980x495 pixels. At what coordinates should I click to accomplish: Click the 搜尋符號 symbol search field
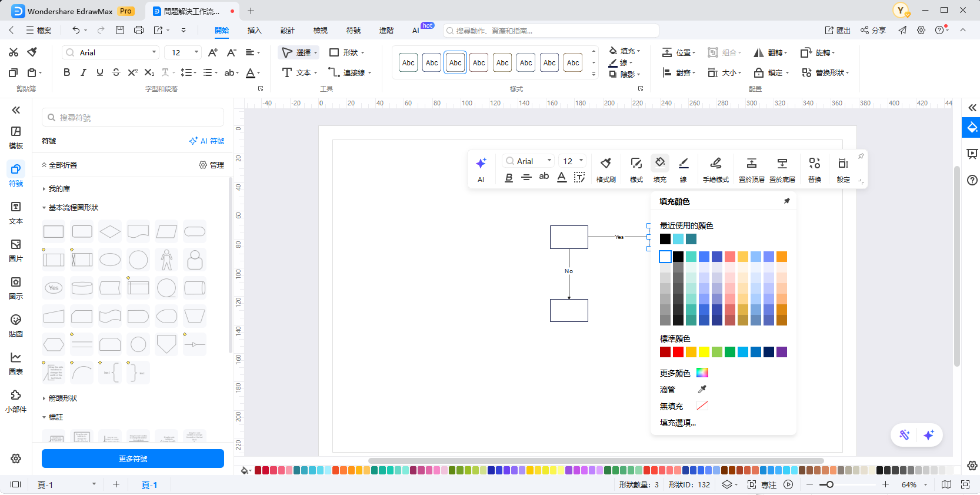133,118
